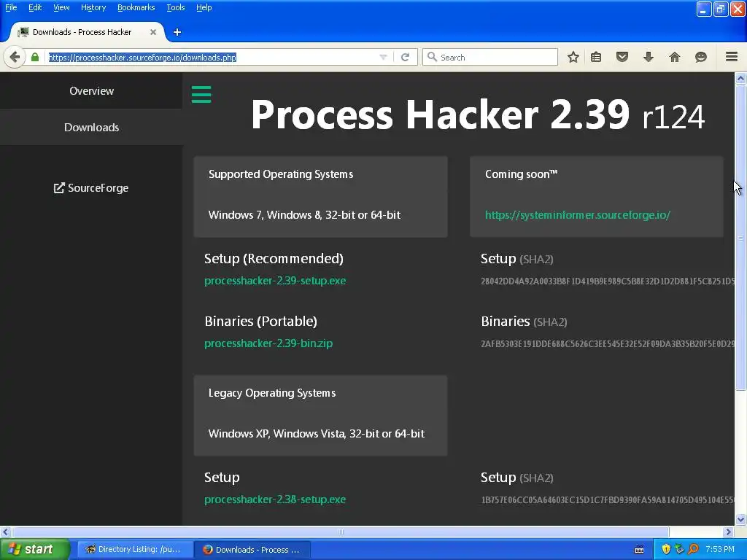
Task: Click the Legacy Operating Systems card title
Action: (x=272, y=393)
